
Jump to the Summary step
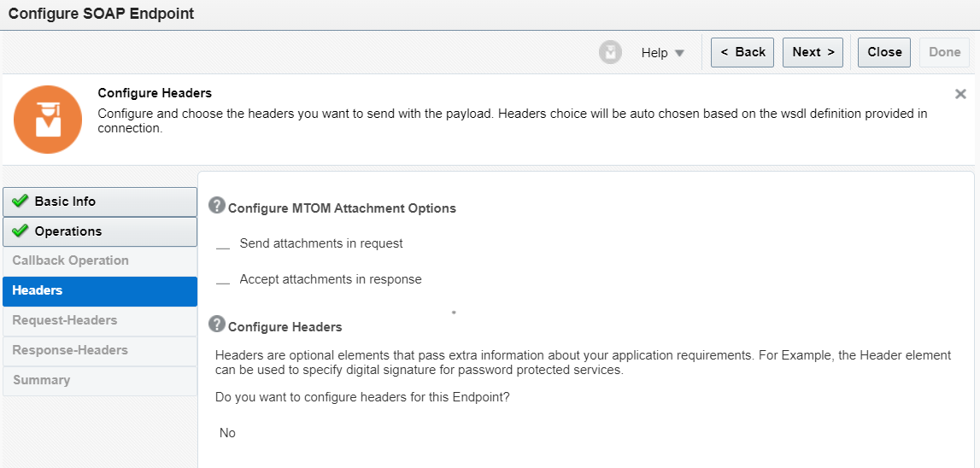pyautogui.click(x=100, y=381)
